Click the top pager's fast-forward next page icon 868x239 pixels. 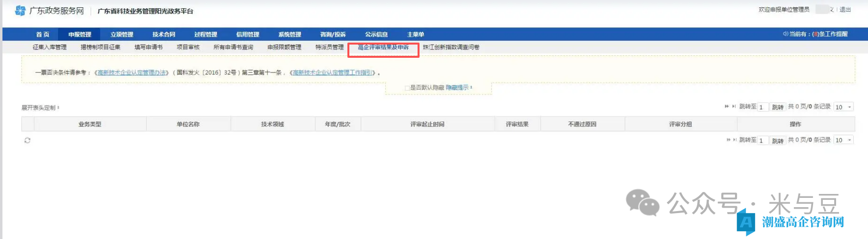[727, 106]
